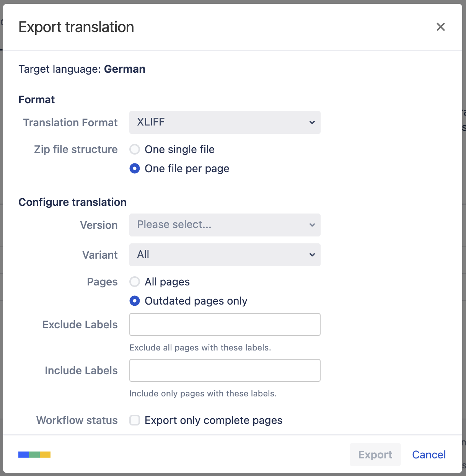Click the yellow segment of the footer logo
Viewport: 466px width, 476px height.
click(45, 455)
